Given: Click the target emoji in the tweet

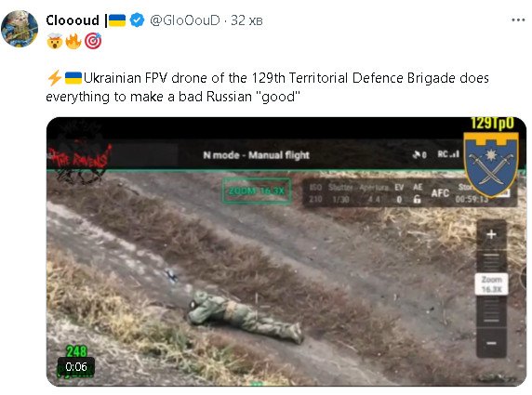Looking at the screenshot, I should (93, 42).
